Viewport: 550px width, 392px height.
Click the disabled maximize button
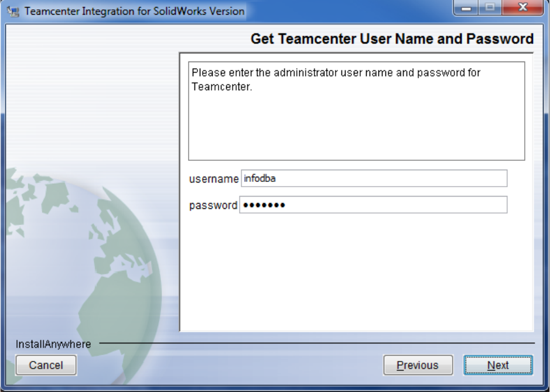(490, 8)
